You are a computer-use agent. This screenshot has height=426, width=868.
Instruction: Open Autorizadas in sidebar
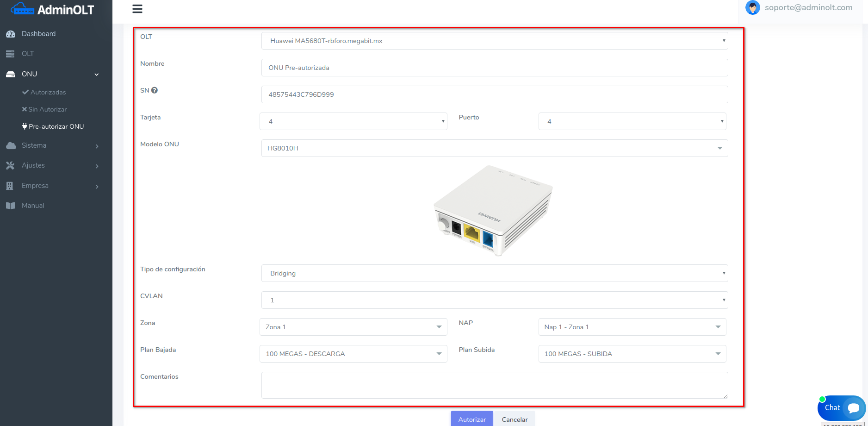tap(48, 92)
